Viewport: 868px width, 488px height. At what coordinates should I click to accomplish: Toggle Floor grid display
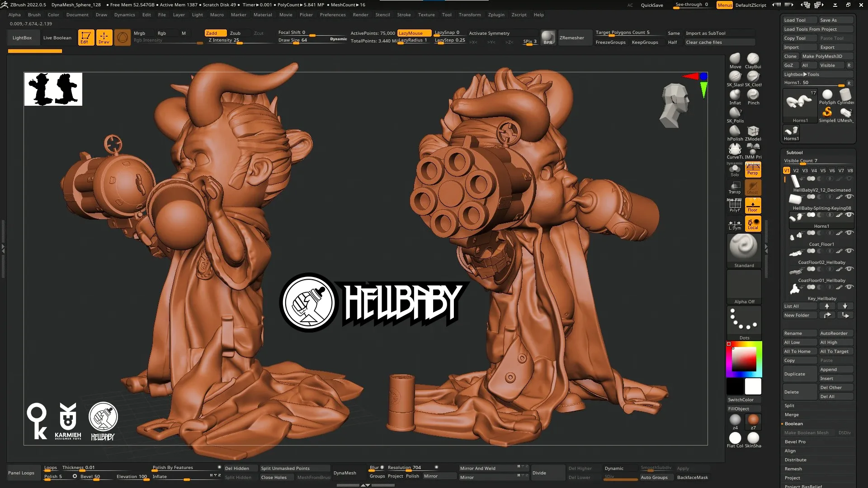pos(753,205)
